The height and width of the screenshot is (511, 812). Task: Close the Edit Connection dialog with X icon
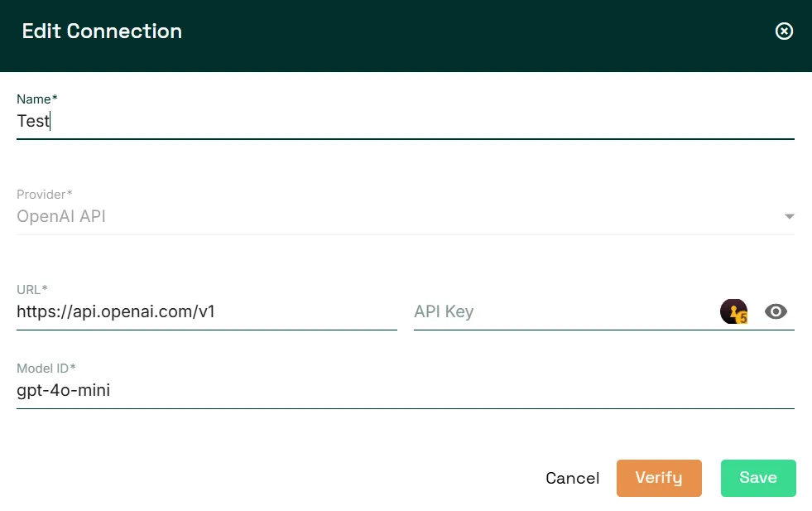click(784, 31)
